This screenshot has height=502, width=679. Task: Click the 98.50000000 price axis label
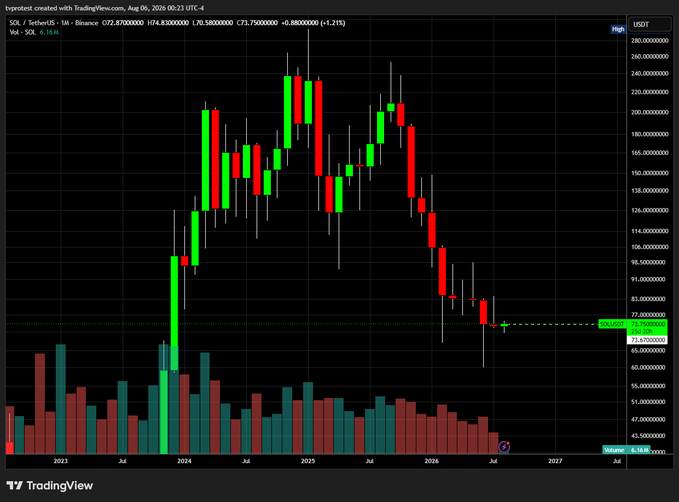pyautogui.click(x=648, y=262)
